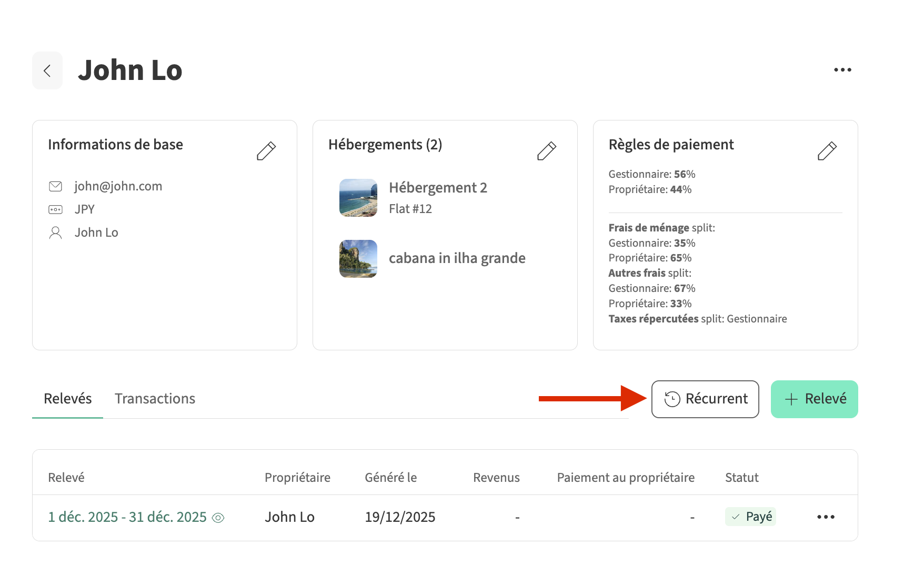Screen dimensions: 924x586
Task: Open row actions menu for December statement
Action: (x=826, y=517)
